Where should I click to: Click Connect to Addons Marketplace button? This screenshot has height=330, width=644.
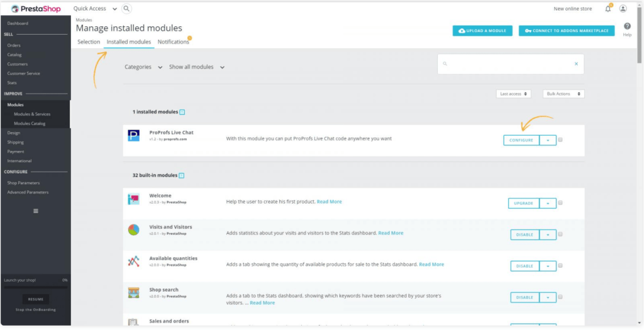[x=567, y=31]
